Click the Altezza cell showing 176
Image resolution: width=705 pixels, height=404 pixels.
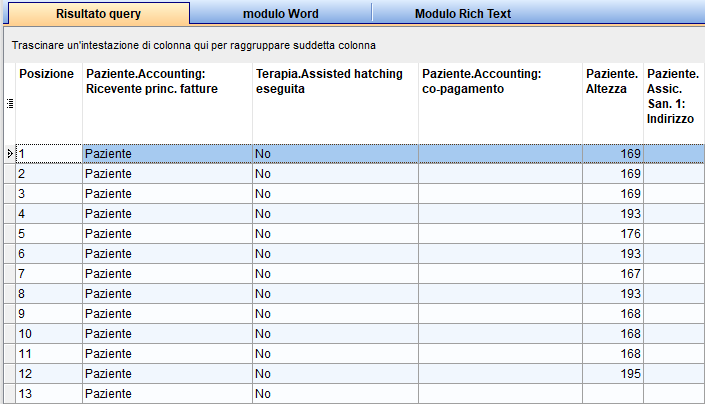click(x=613, y=234)
